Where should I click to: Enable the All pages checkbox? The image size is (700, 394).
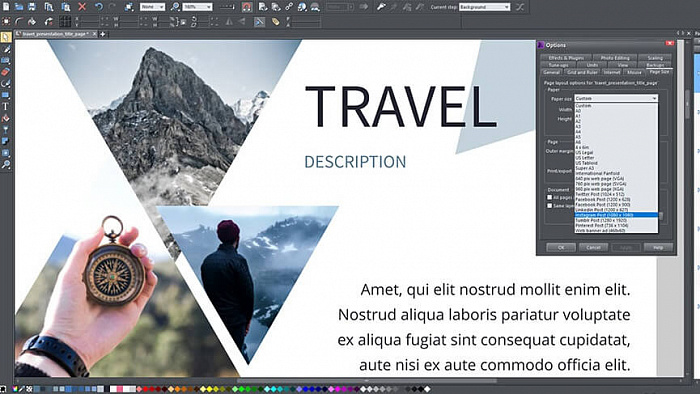pyautogui.click(x=550, y=197)
